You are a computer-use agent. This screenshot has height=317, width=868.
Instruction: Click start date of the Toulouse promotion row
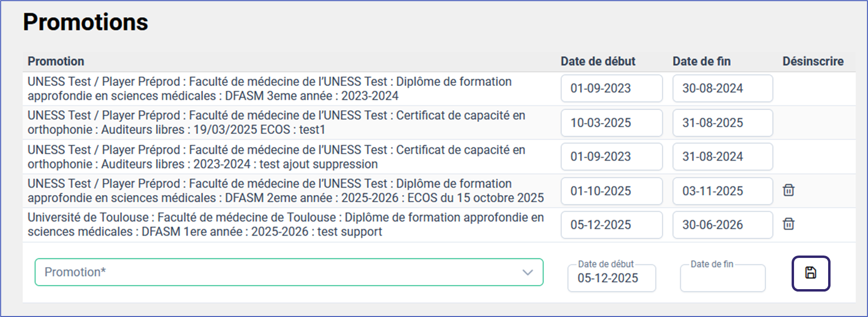(611, 225)
